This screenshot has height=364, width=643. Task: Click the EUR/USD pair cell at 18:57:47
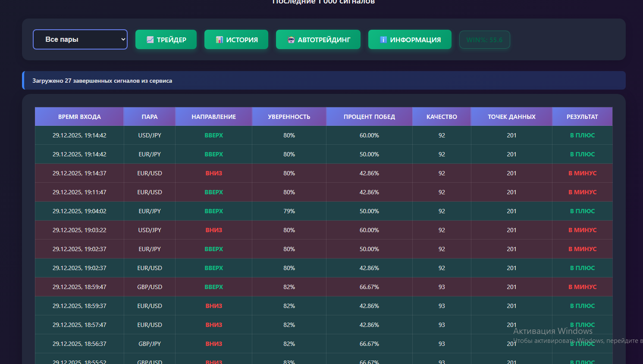pyautogui.click(x=150, y=325)
